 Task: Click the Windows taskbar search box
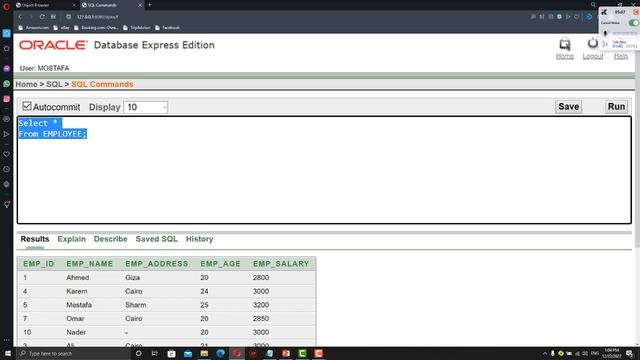tap(73, 353)
